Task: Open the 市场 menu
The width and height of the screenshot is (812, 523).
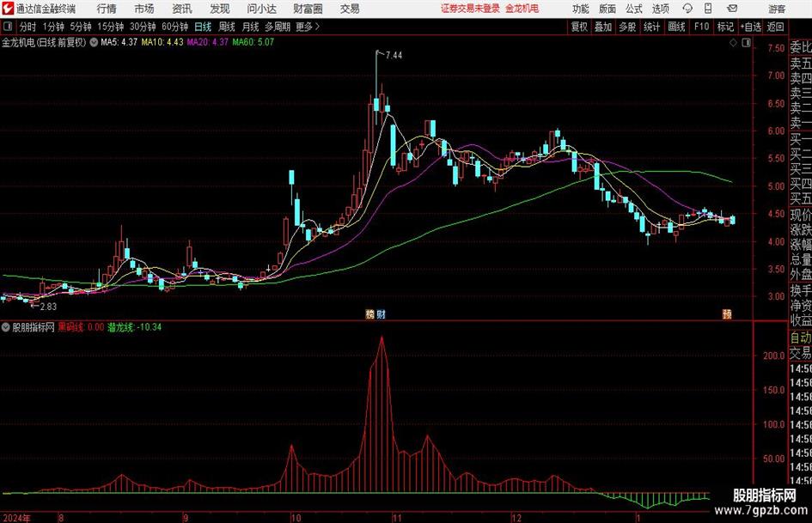Action: pos(144,9)
